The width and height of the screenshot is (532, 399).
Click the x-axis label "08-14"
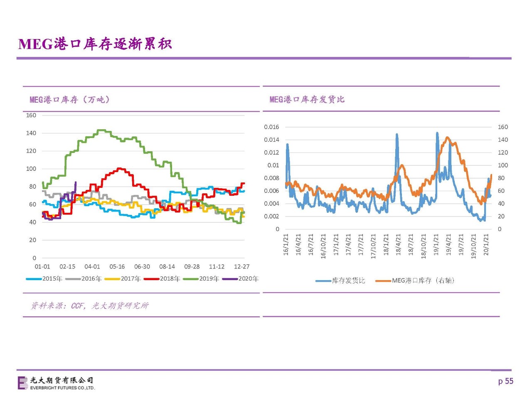[x=167, y=266]
